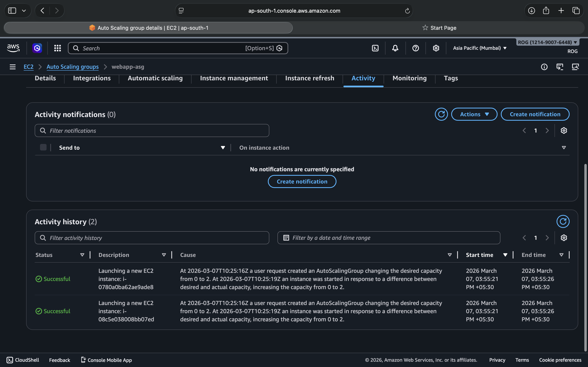The height and width of the screenshot is (367, 588).
Task: Open the AWS services grid menu icon
Action: click(x=57, y=48)
